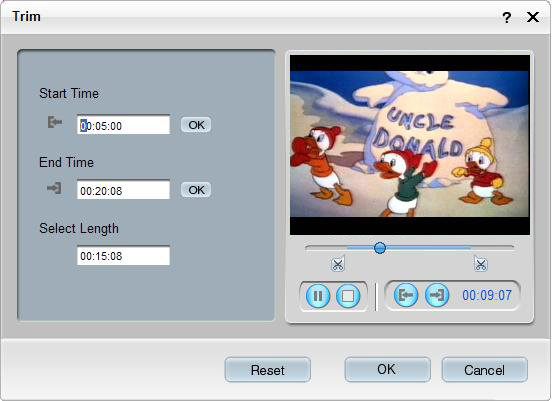This screenshot has height=401, width=552.
Task: Close the Trim dialog window
Action: [x=533, y=17]
